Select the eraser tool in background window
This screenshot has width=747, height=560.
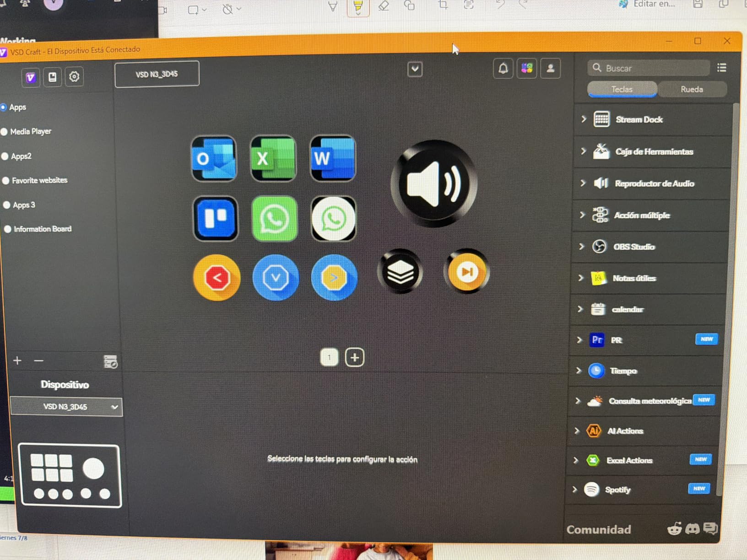point(384,5)
